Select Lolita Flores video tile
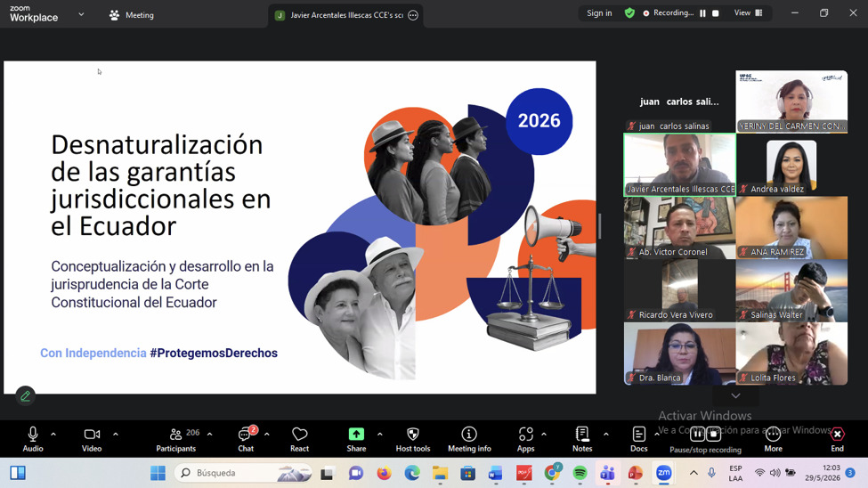The image size is (868, 488). (x=791, y=354)
